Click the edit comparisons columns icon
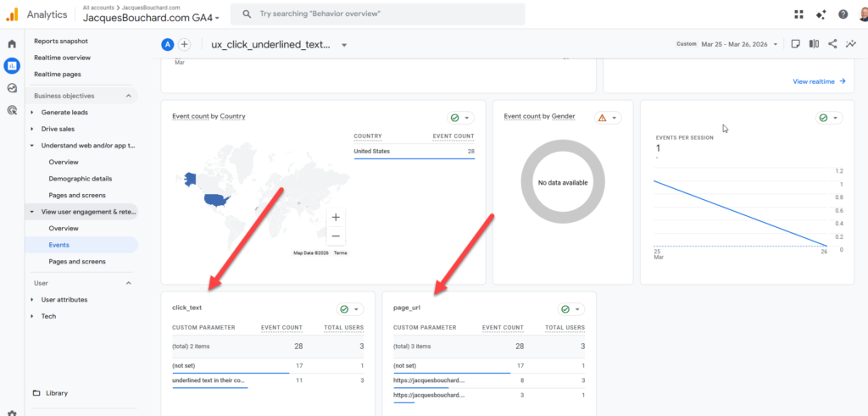The height and width of the screenshot is (416, 868). click(x=814, y=44)
